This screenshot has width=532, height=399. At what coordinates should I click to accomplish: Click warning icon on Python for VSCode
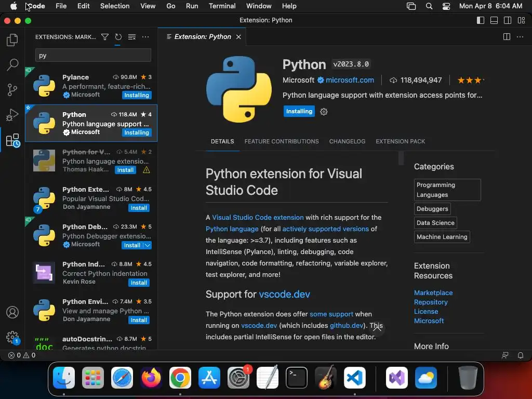(x=146, y=170)
